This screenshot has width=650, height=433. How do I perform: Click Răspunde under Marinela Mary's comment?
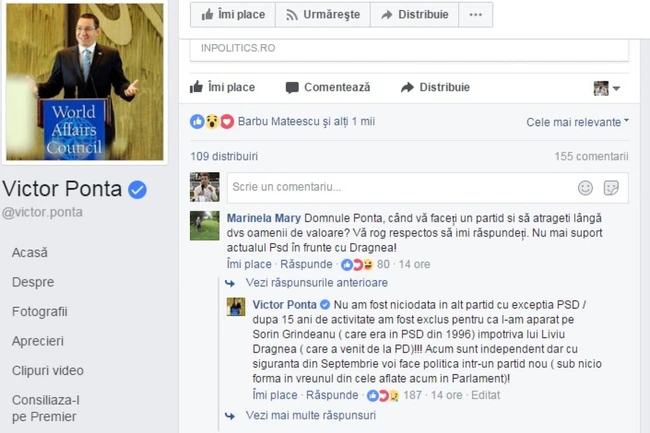click(306, 264)
